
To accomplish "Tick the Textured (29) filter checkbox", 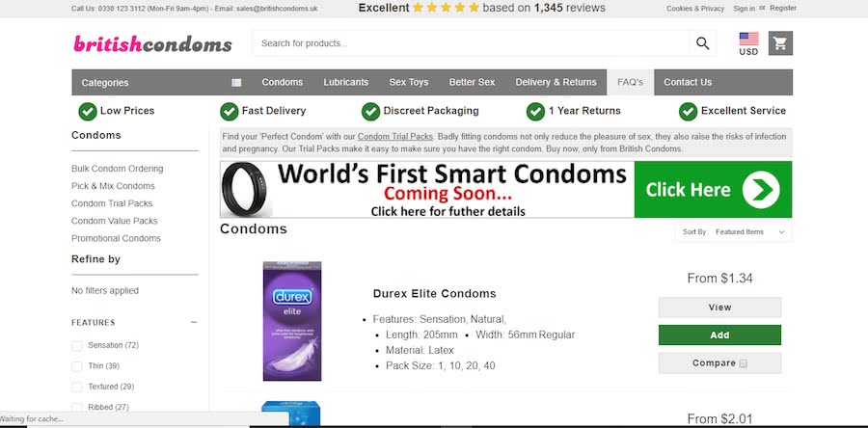I will click(x=76, y=387).
